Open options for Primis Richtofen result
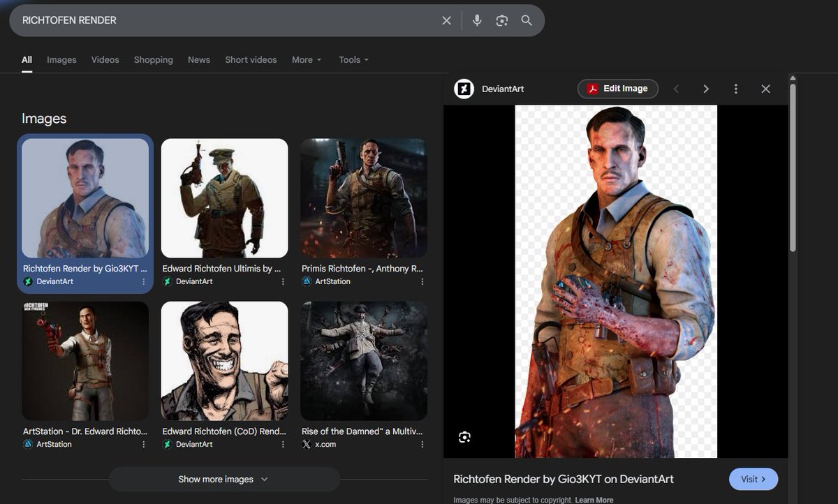838x504 pixels. pyautogui.click(x=422, y=281)
